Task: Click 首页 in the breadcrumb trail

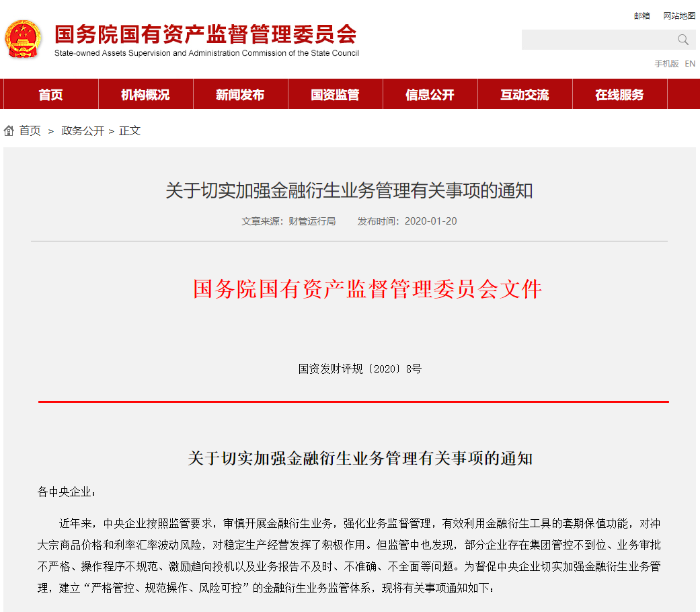Action: click(x=30, y=131)
